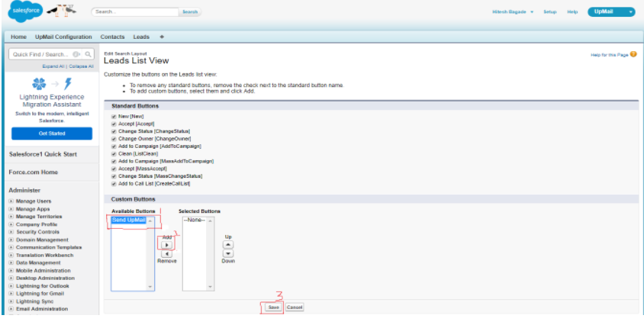The image size is (644, 325).
Task: Toggle Change Status [ChangeStatus] checkbox
Action: [114, 131]
